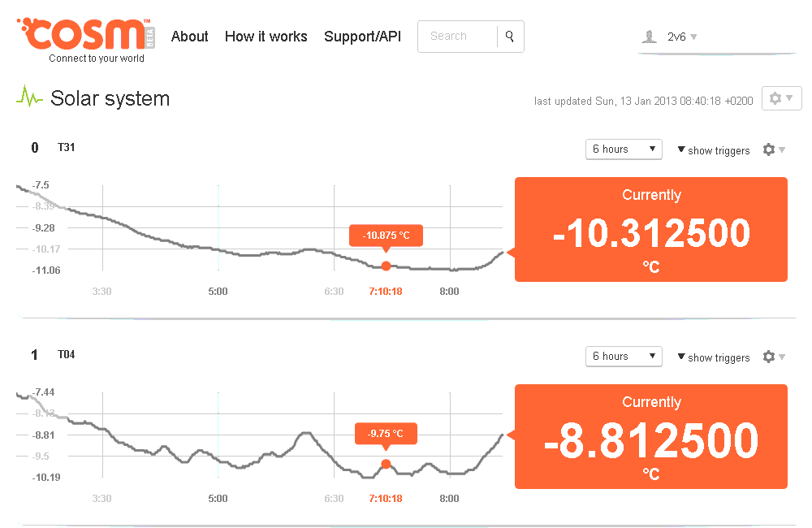Click the orange data point on T04 graph
Screen dimensions: 812x528
[x=386, y=465]
